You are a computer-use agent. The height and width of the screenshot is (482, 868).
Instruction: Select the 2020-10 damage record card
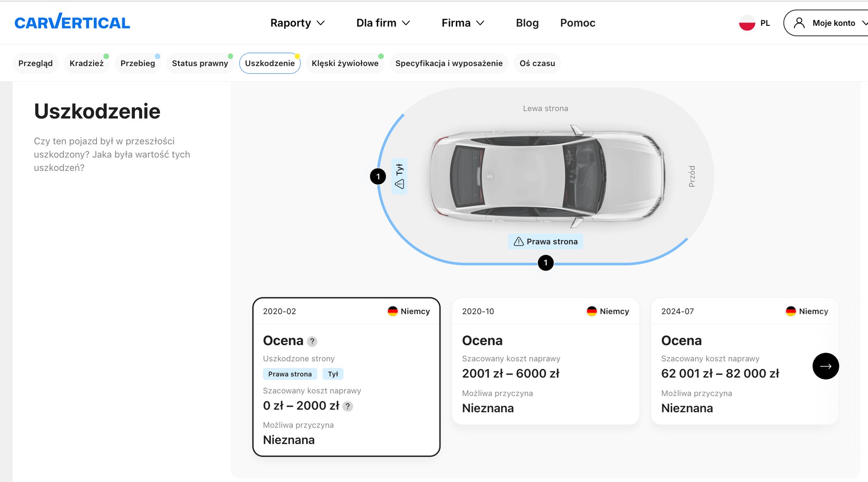(545, 361)
